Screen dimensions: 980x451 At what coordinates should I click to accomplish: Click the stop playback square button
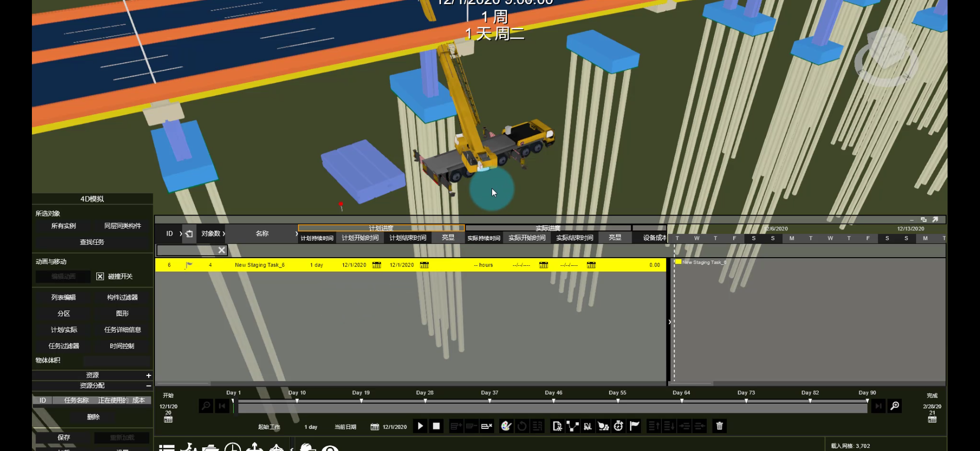[436, 426]
